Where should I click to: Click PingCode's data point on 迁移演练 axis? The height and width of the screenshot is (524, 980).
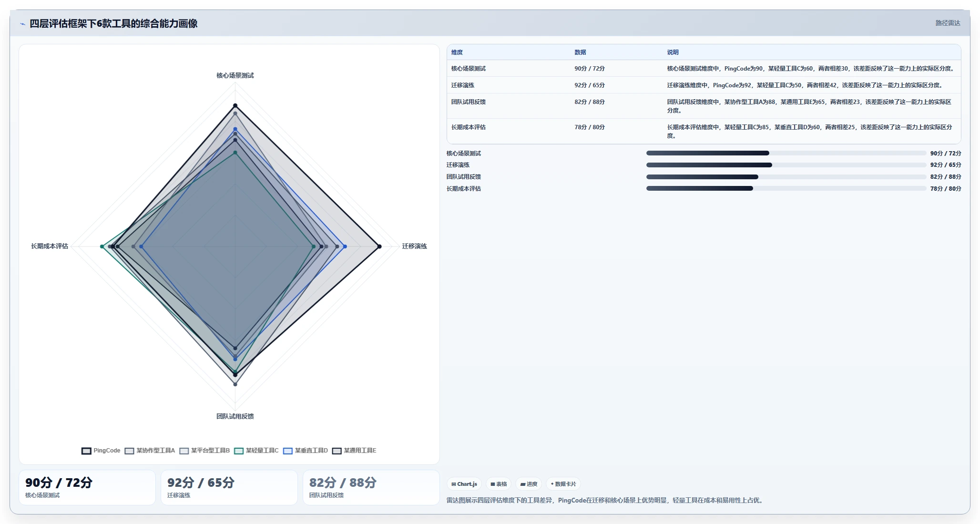379,247
